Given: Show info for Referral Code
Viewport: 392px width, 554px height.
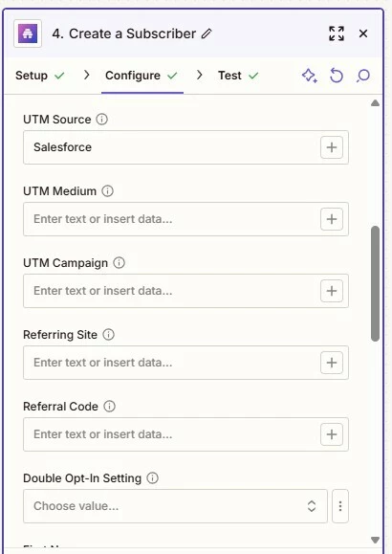Looking at the screenshot, I should 110,407.
